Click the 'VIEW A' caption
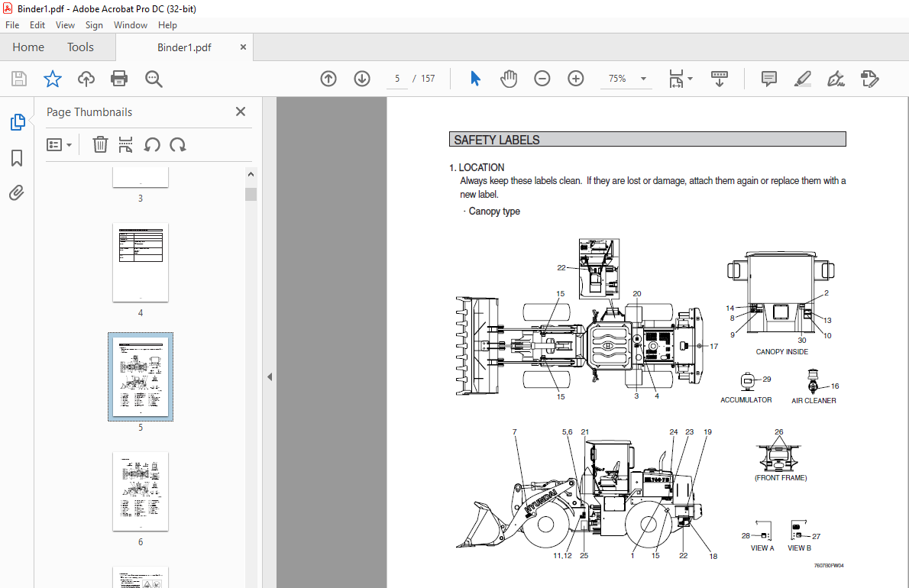 pyautogui.click(x=762, y=548)
